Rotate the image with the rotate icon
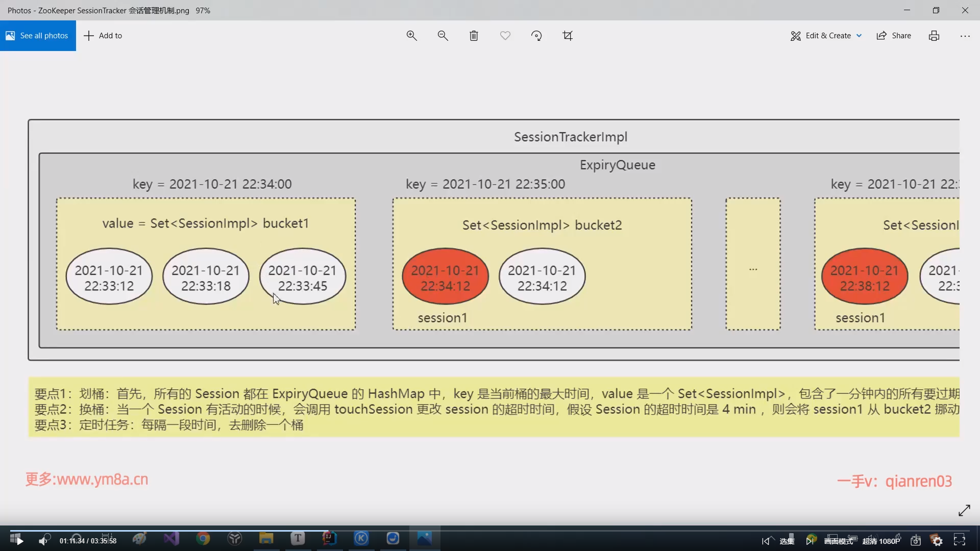The width and height of the screenshot is (980, 551). point(536,36)
